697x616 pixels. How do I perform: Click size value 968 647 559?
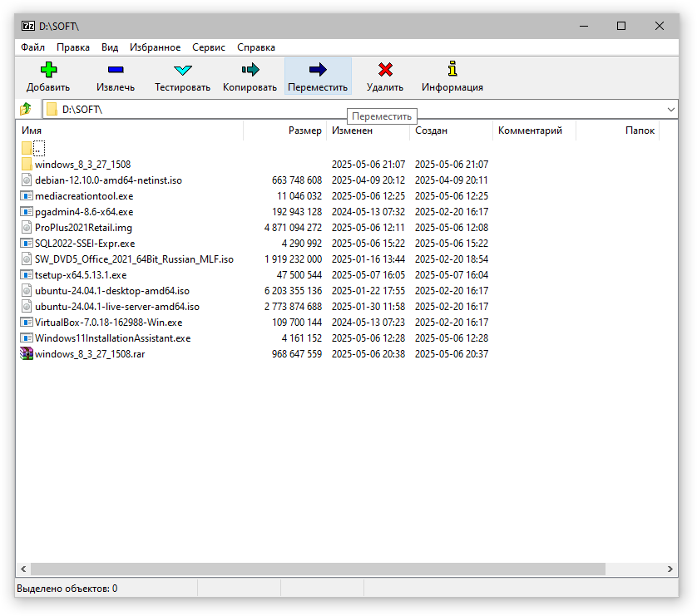[297, 354]
